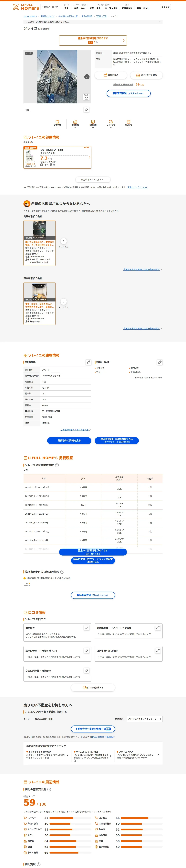Edit 物件概要 with the pencil icon

(x=89, y=362)
